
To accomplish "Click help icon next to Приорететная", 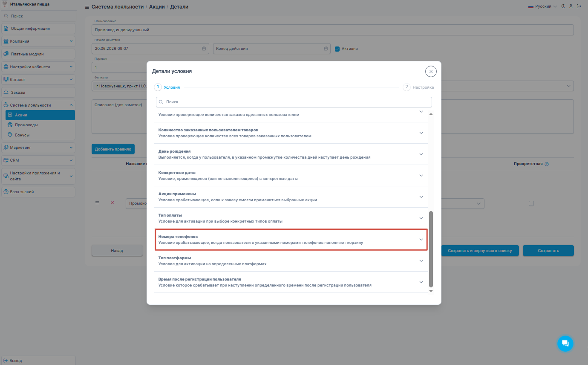I will click(547, 164).
